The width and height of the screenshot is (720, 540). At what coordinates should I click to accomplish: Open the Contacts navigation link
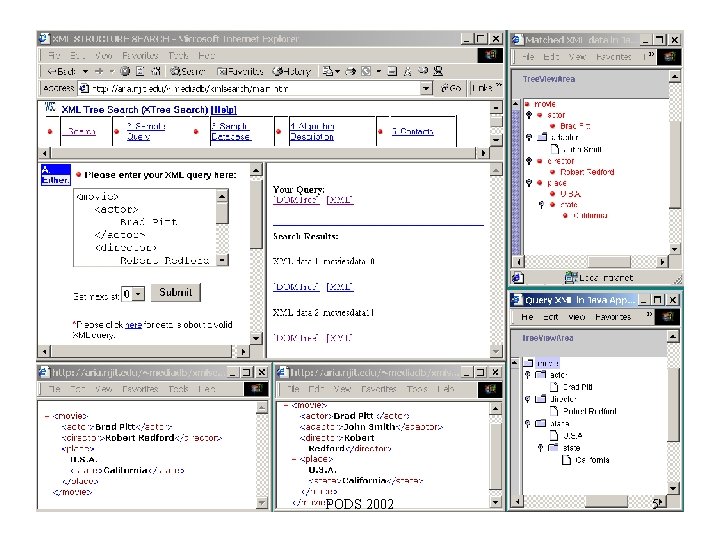click(x=412, y=131)
